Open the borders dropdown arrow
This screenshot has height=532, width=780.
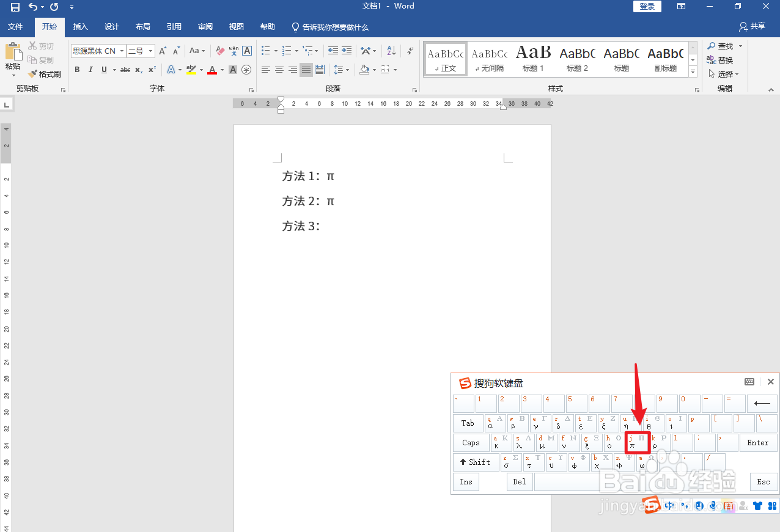point(395,70)
